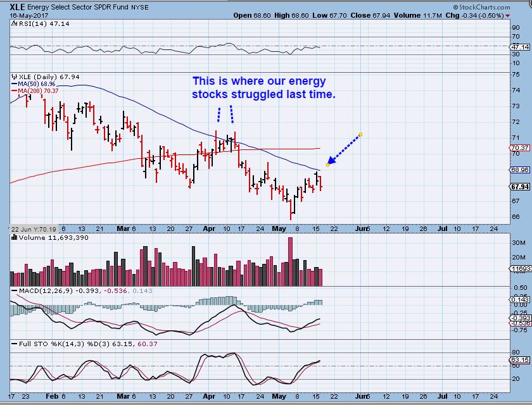Click the 'MA(50) 68.96' legend entry
Screen dimensions: 532x405
[37, 84]
